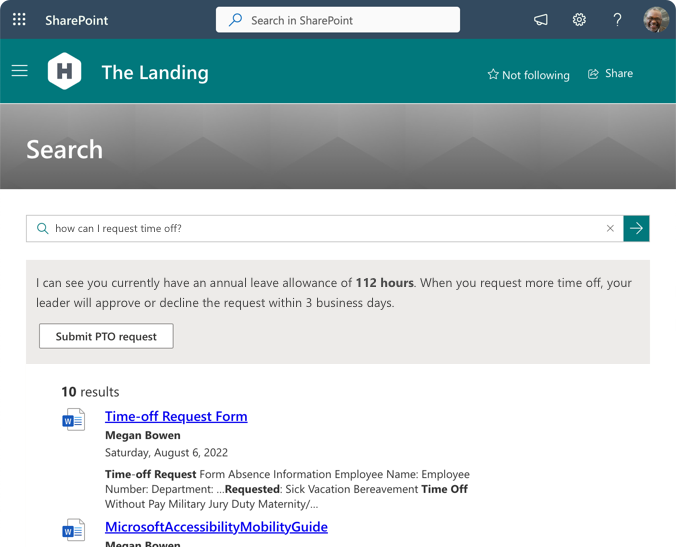This screenshot has width=676, height=547.
Task: Click the hexagon H site logo
Action: (64, 71)
